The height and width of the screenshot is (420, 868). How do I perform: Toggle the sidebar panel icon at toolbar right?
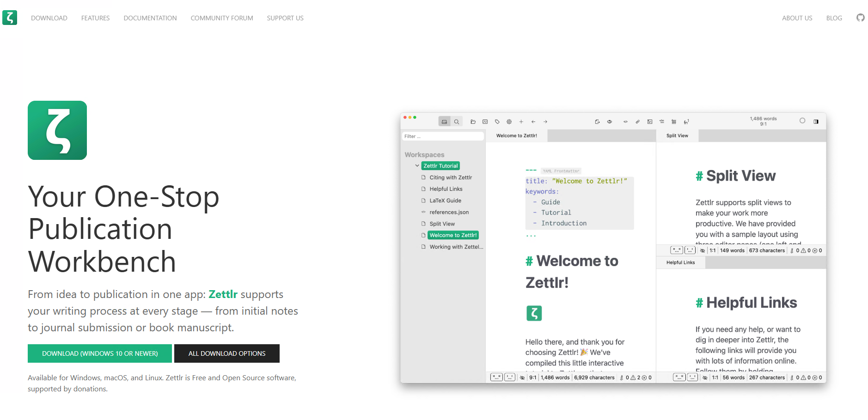(816, 122)
